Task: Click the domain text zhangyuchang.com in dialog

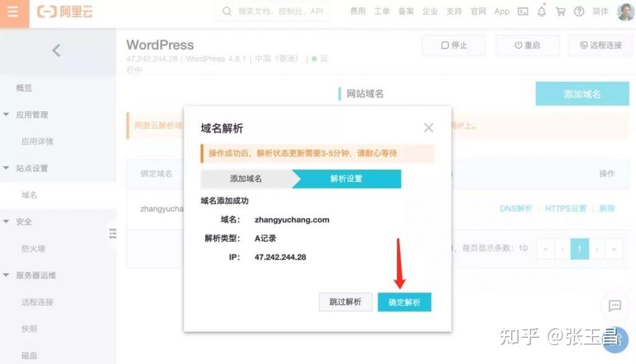Action: (292, 219)
